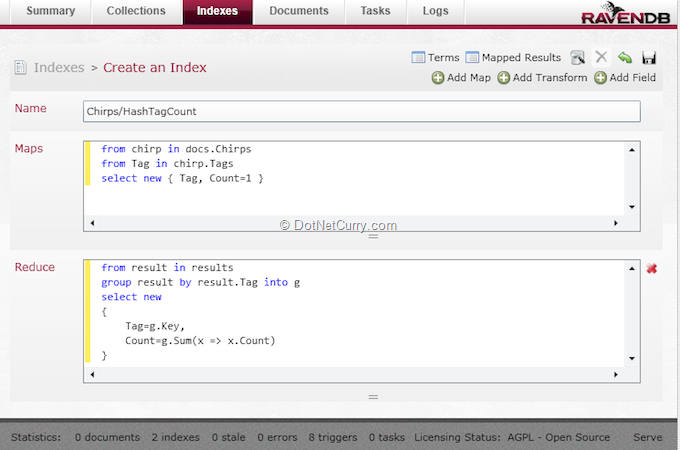
Task: Remove the Reduce section with red X
Action: pos(651,269)
